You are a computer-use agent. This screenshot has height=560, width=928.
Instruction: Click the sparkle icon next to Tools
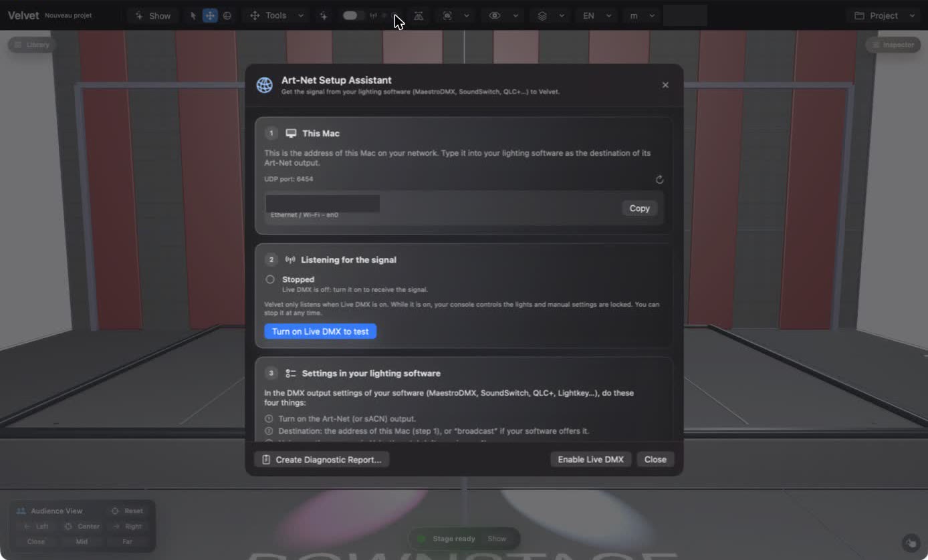click(x=324, y=15)
